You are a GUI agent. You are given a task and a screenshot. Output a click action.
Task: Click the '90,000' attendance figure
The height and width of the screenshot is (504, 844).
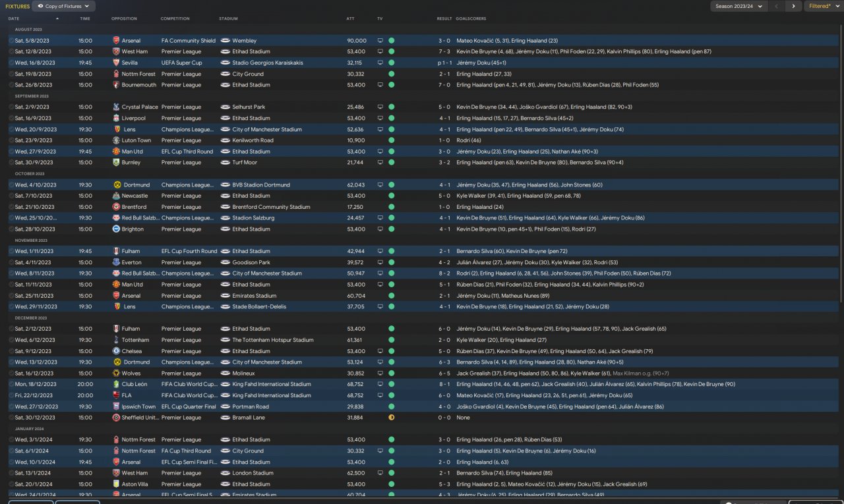click(x=357, y=41)
